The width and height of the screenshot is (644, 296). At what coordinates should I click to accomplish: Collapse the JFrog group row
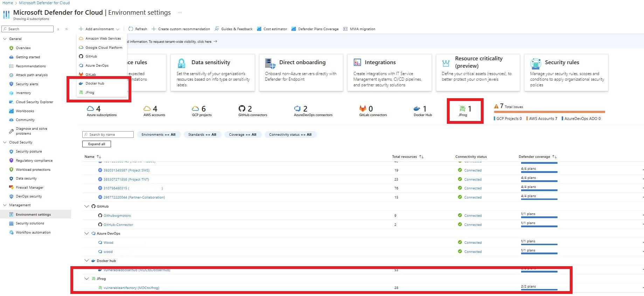coord(86,279)
